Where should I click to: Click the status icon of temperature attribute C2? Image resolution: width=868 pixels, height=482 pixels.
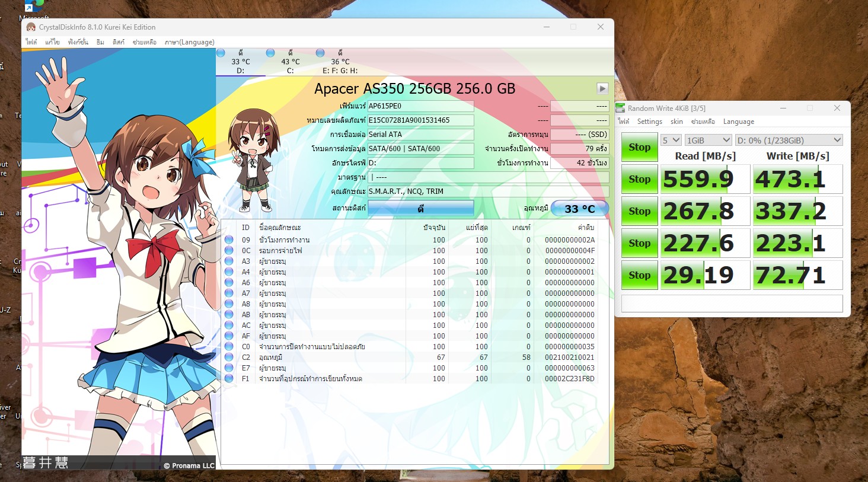pos(229,357)
